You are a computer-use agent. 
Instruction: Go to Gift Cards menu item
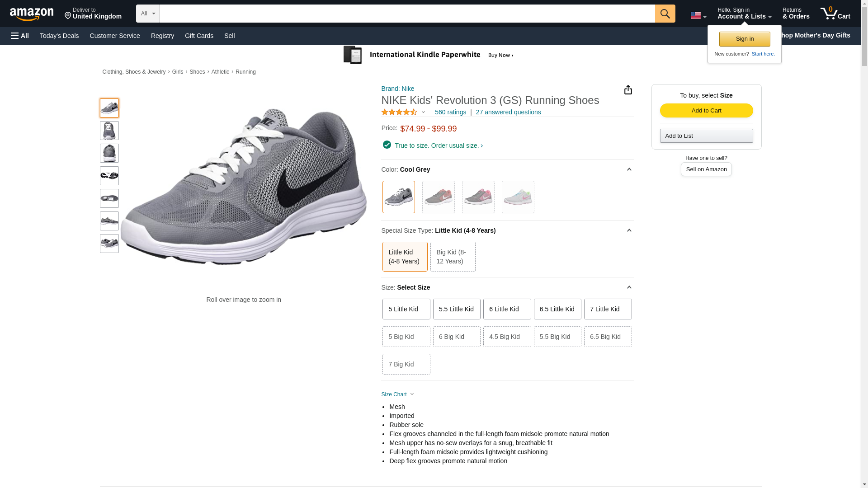pyautogui.click(x=199, y=36)
